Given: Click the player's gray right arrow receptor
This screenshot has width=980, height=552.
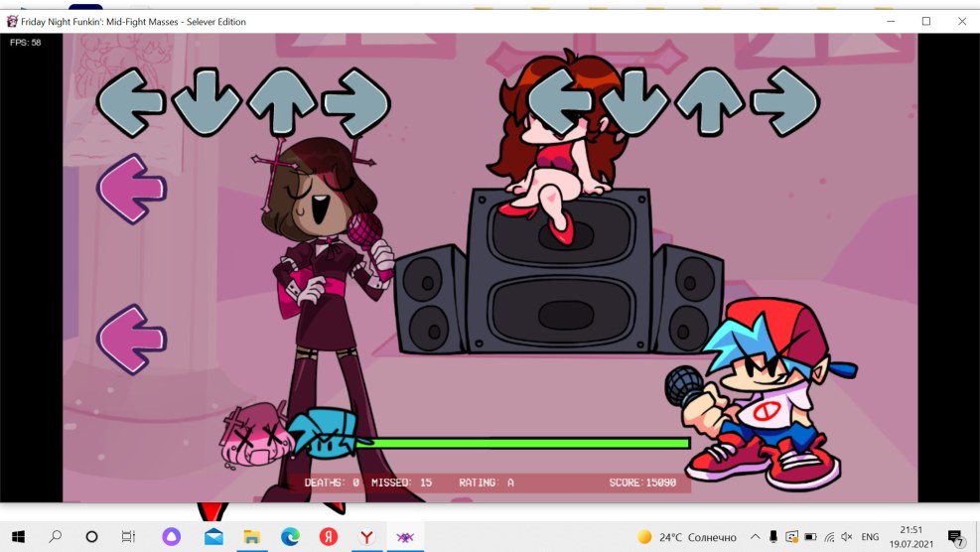Looking at the screenshot, I should (784, 102).
